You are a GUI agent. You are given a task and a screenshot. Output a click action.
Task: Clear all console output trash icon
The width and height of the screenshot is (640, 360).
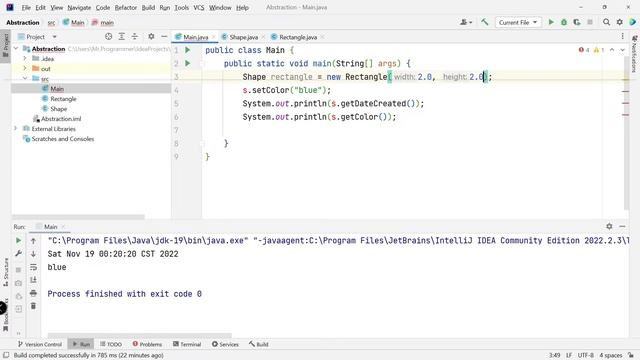[33, 306]
